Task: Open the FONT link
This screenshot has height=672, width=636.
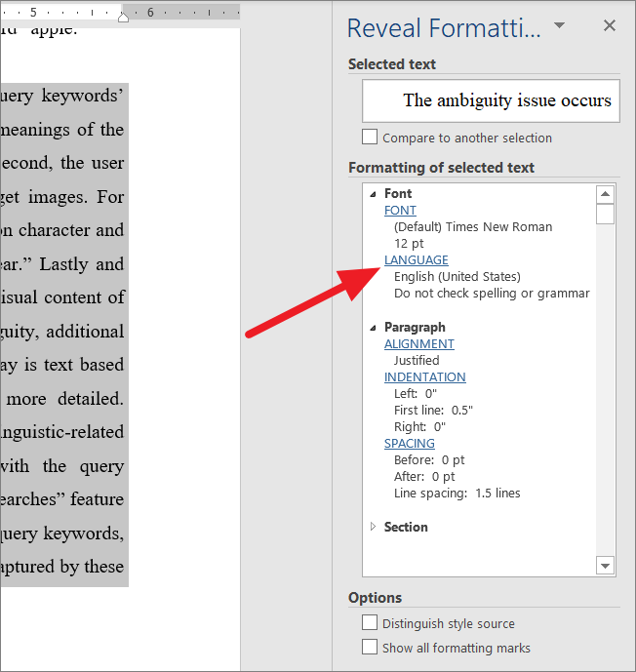Action: (x=400, y=211)
